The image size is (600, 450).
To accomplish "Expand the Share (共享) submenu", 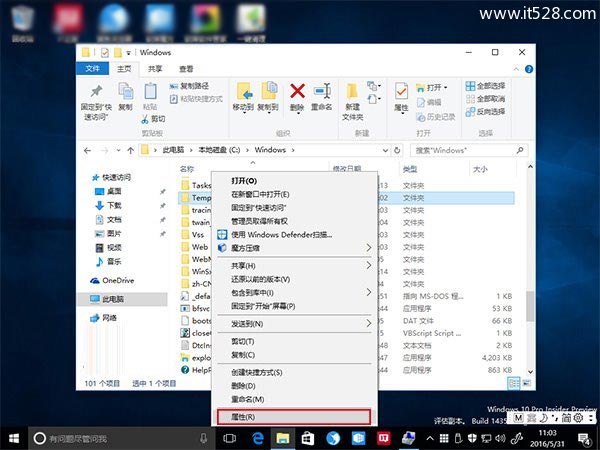I will 294,266.
